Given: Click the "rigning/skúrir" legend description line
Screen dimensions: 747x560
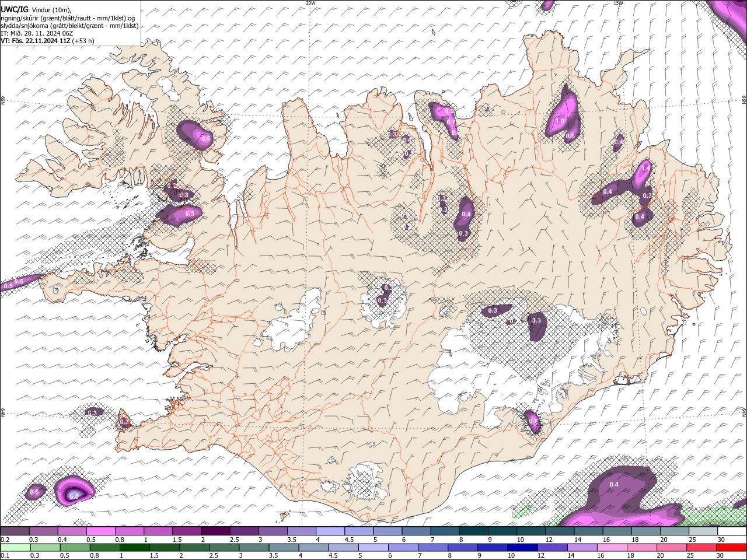Looking at the screenshot, I should point(67,17).
